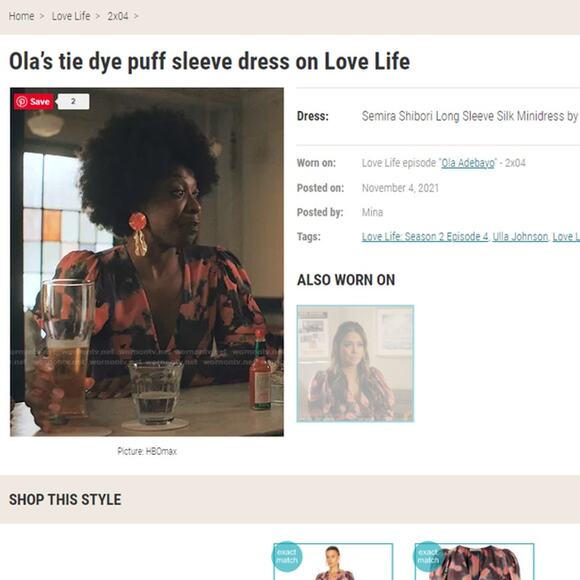Open the Ola Adebayo episode link

[x=468, y=163]
